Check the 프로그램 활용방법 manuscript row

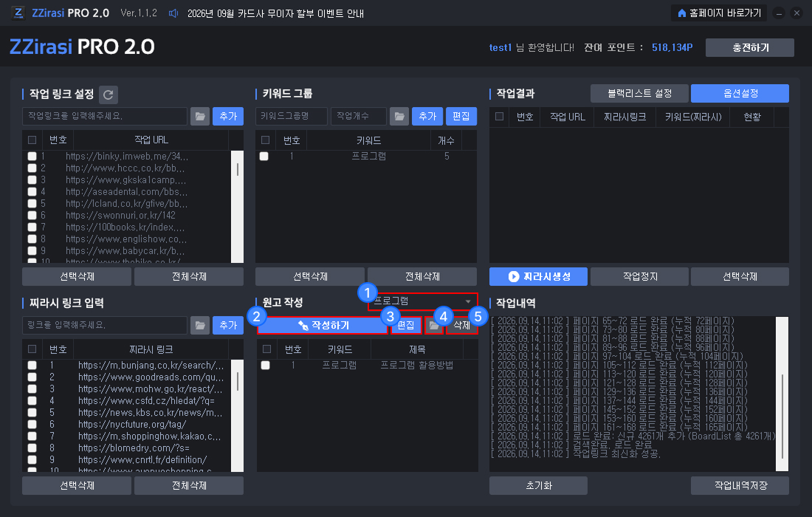[266, 365]
